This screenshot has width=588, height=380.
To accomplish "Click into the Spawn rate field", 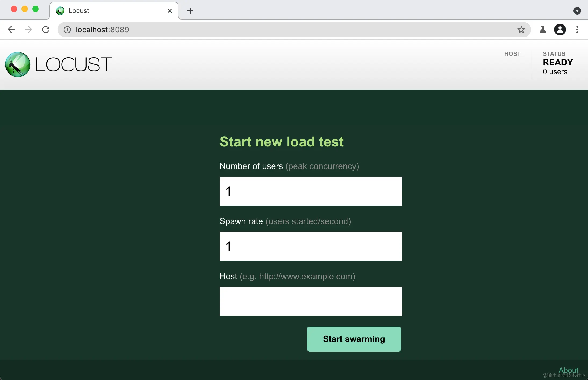I will [311, 246].
